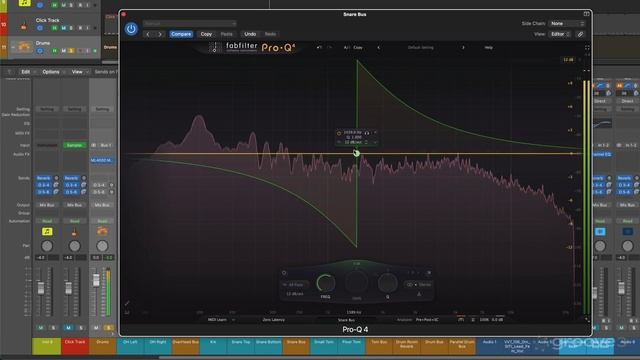Mute the Click Track in track header
640x360 pixels.
(64, 28)
